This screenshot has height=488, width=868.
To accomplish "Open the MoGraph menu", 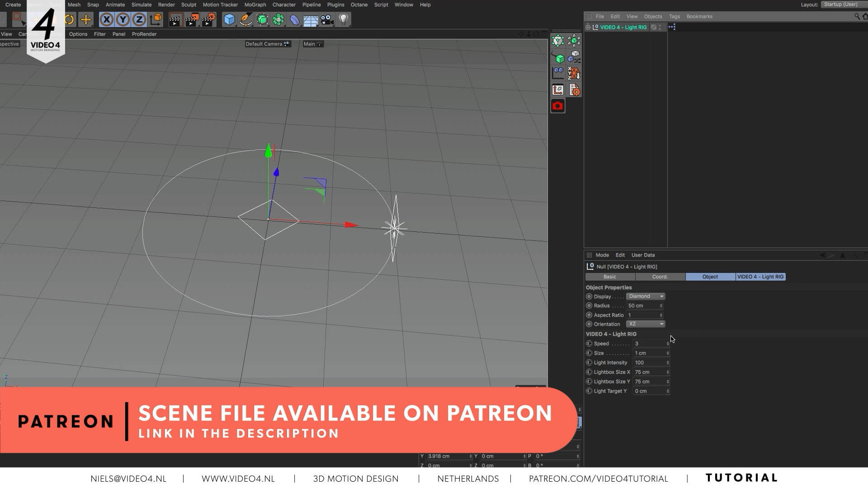I will point(255,5).
